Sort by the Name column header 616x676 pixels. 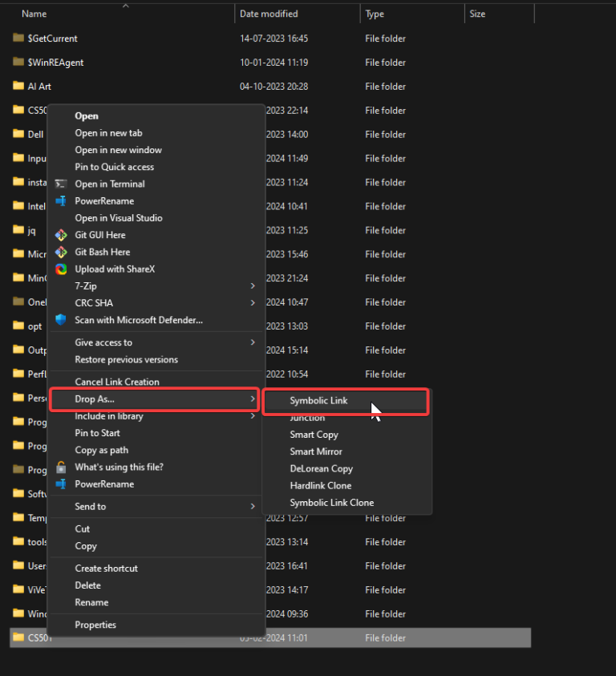click(x=34, y=14)
